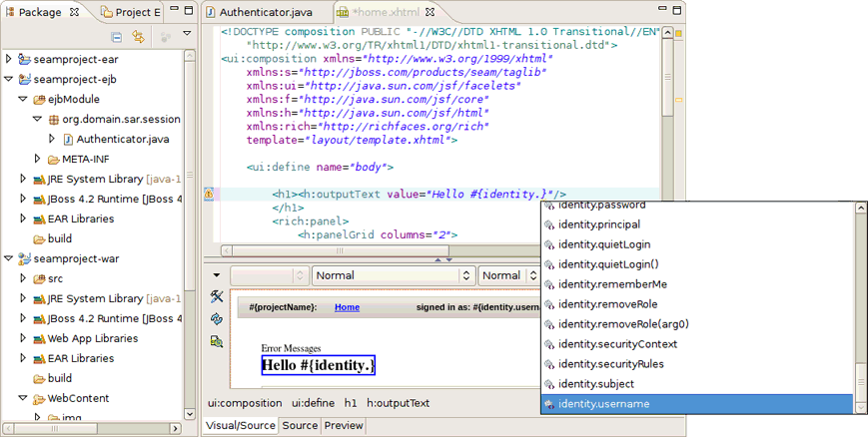Click the Home link in visual preview
The width and height of the screenshot is (868, 437).
[347, 307]
